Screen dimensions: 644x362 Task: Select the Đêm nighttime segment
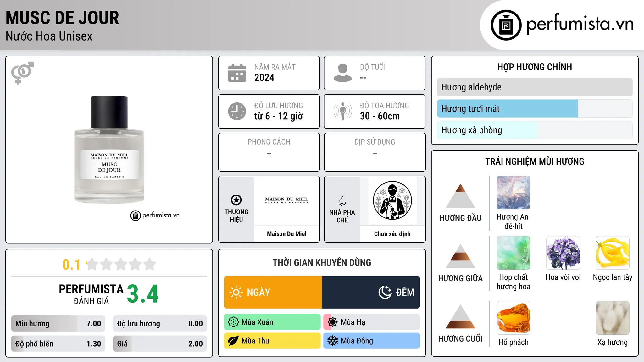tap(371, 292)
